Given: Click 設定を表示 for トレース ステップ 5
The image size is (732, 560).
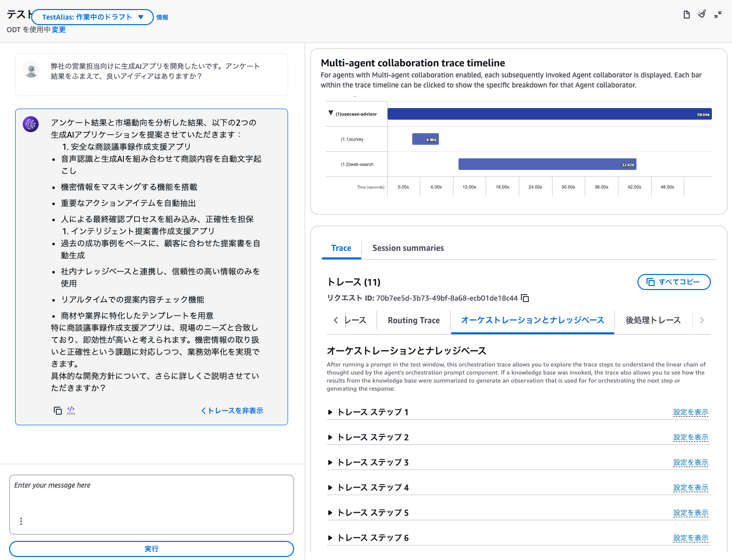Looking at the screenshot, I should pyautogui.click(x=691, y=513).
